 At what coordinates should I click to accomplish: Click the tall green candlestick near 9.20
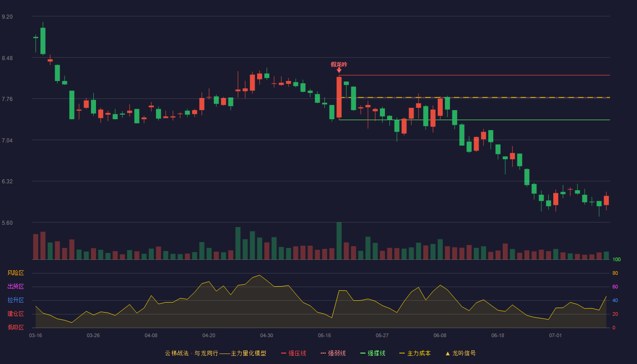(43, 40)
